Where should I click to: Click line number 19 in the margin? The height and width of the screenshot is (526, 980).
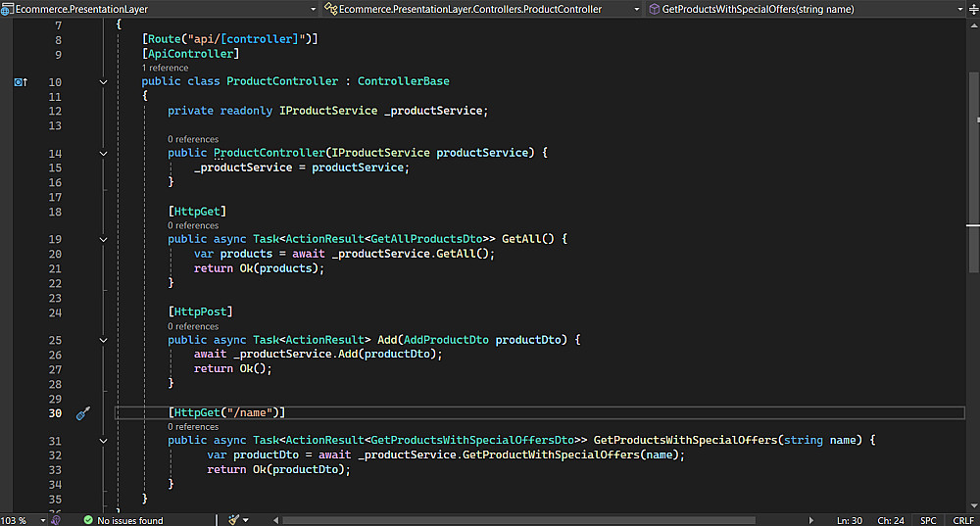click(x=55, y=239)
